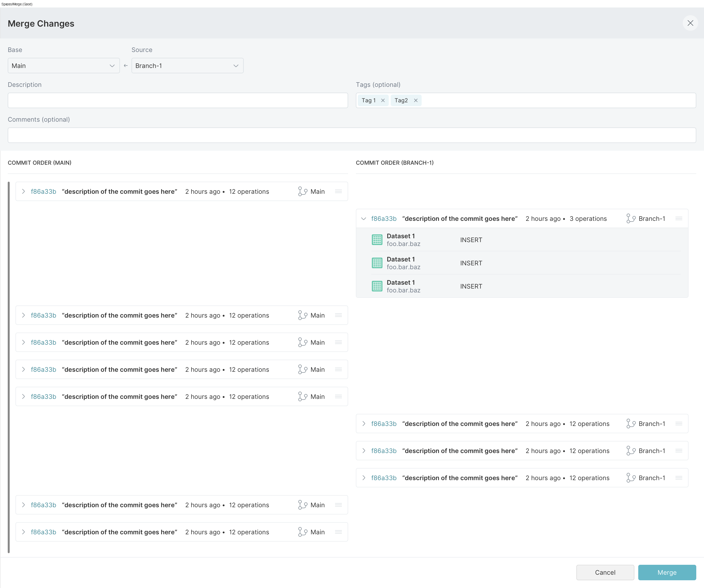This screenshot has width=704, height=588.
Task: Remove Tag2 with its x icon
Action: tap(416, 100)
